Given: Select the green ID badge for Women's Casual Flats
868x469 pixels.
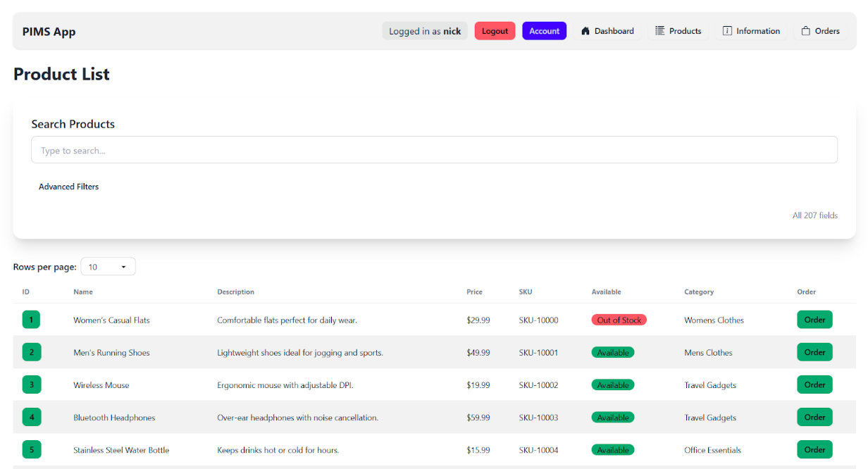Looking at the screenshot, I should click(32, 319).
